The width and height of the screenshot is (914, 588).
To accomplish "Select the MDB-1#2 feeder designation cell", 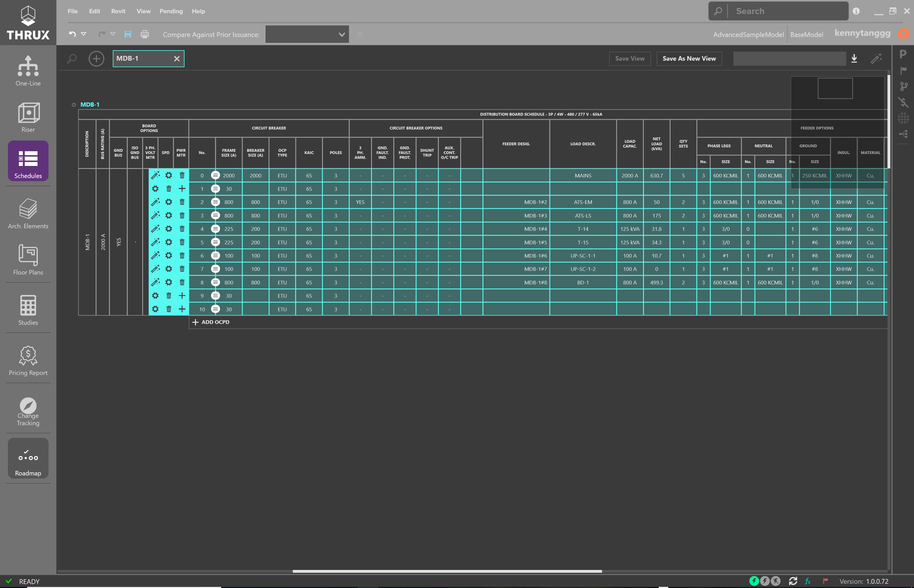I will click(x=516, y=202).
